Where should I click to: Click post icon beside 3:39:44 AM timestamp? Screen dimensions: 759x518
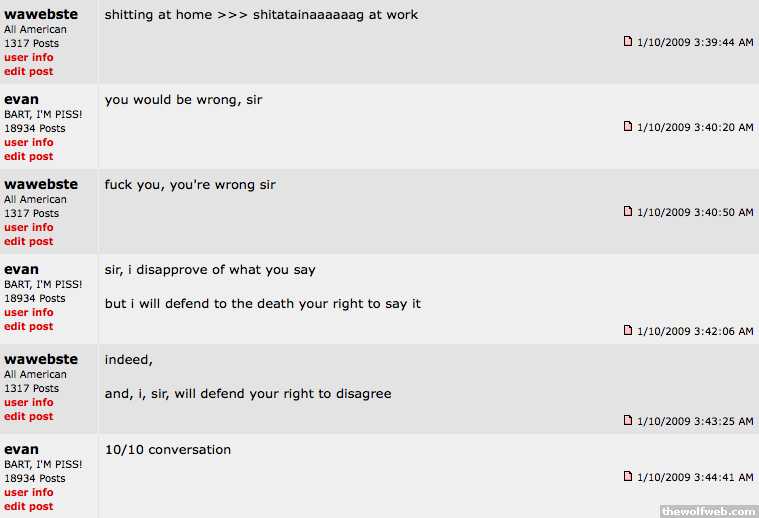[628, 42]
